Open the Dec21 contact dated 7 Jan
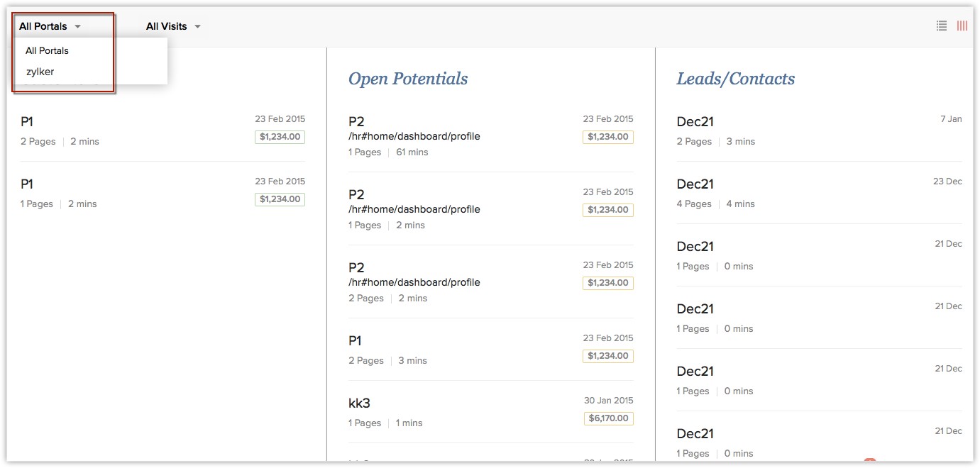This screenshot has width=980, height=468. 695,122
